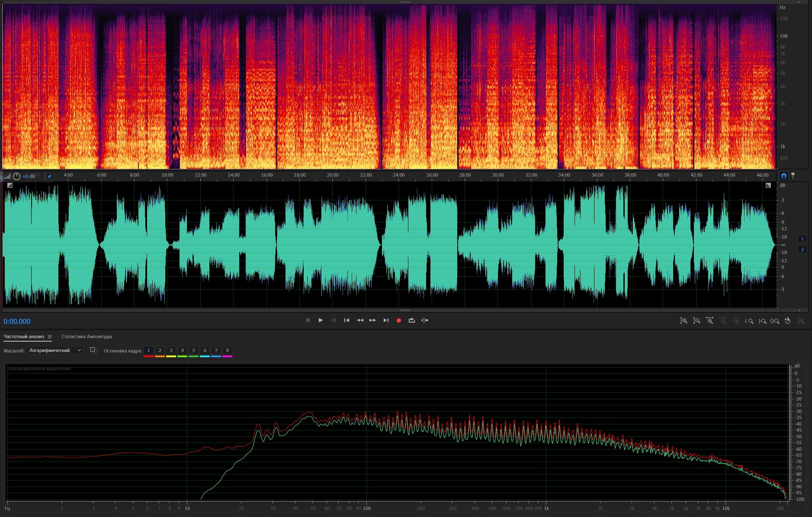
Task: Click the Zoom to Time stopwatch icon
Action: coord(788,321)
